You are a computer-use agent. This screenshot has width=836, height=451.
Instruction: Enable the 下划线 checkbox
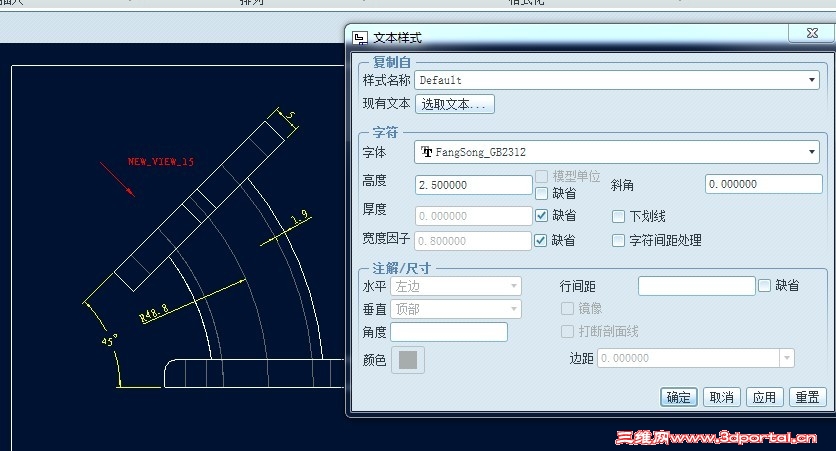tap(618, 216)
